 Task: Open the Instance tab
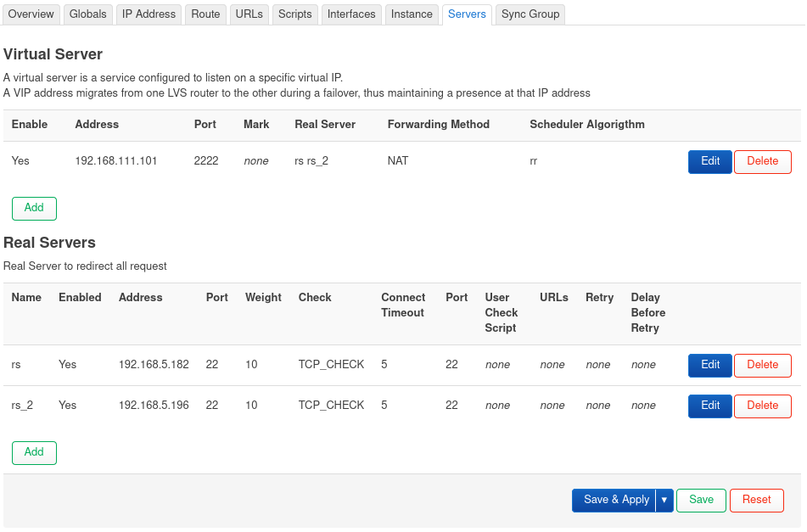412,14
